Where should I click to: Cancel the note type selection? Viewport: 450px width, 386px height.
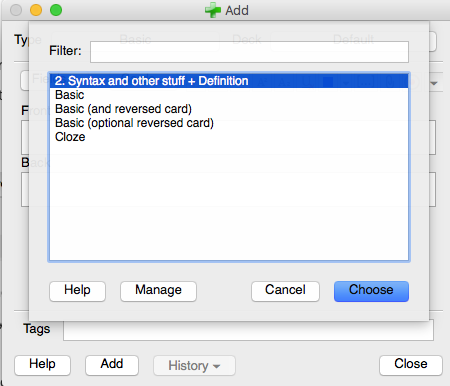[x=285, y=291]
